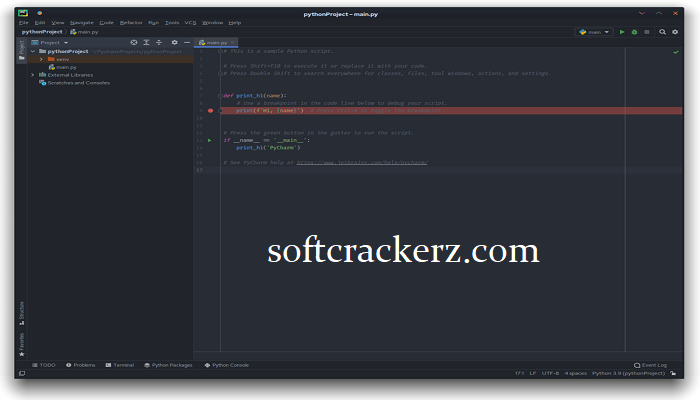Start debugging with the bug icon
This screenshot has width=700, height=400.
coord(634,32)
